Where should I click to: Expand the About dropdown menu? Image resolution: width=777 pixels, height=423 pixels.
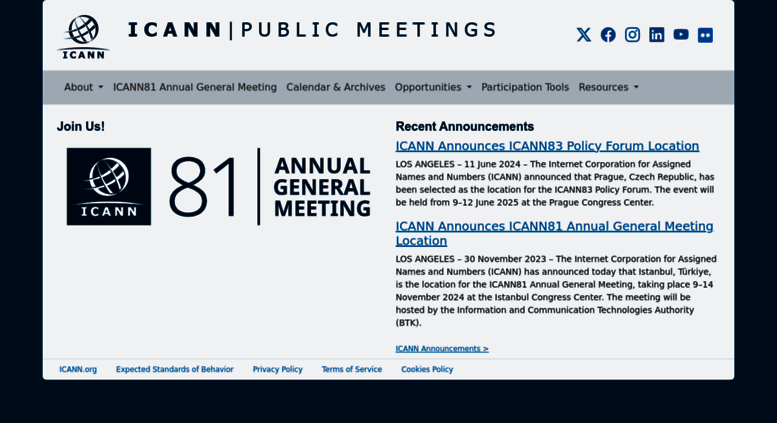[83, 87]
